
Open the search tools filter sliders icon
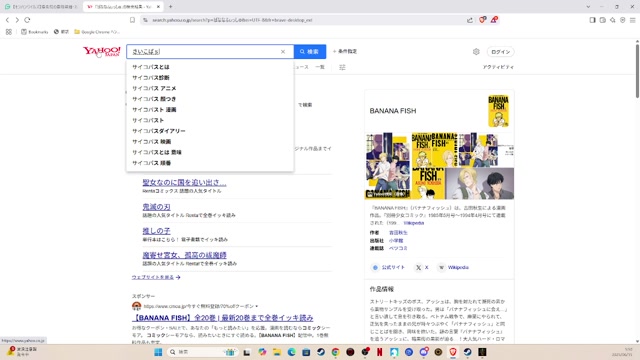click(x=342, y=67)
